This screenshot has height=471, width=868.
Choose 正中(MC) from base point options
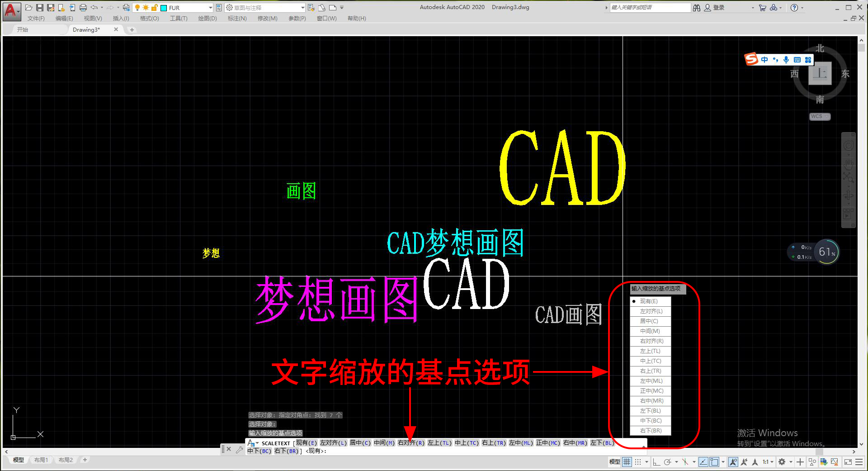650,391
